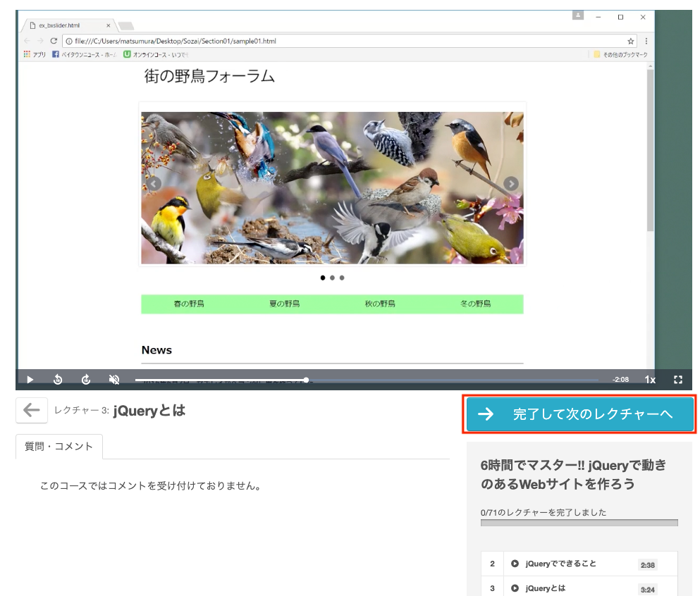Click next slide arrow on bird carousel
This screenshot has height=596, width=700.
coord(511,184)
